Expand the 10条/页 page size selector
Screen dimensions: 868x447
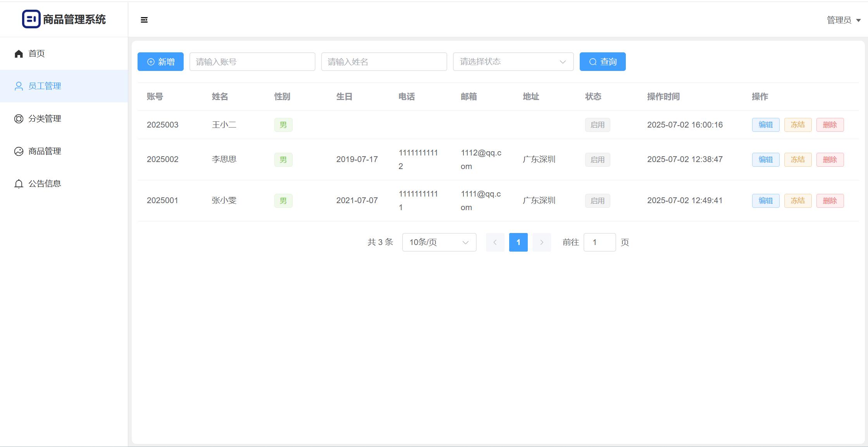[439, 242]
